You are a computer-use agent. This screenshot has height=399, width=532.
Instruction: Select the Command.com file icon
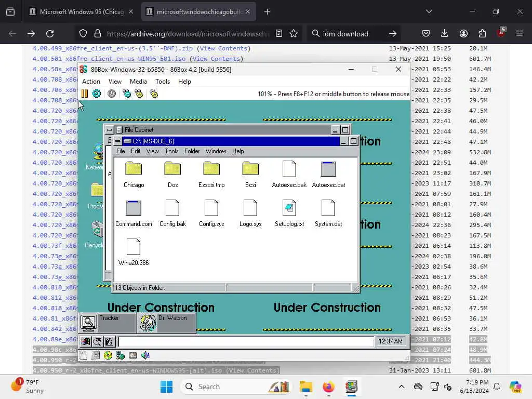[x=134, y=208]
